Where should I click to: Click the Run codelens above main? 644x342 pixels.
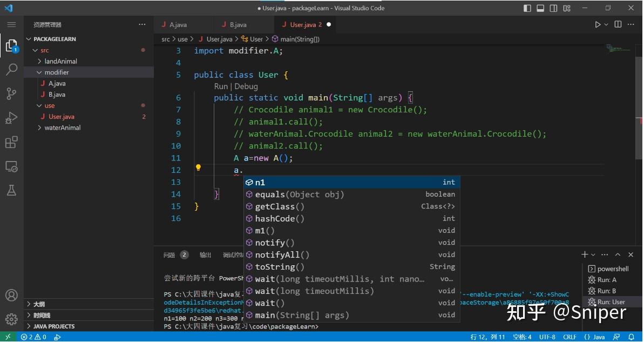pos(220,86)
